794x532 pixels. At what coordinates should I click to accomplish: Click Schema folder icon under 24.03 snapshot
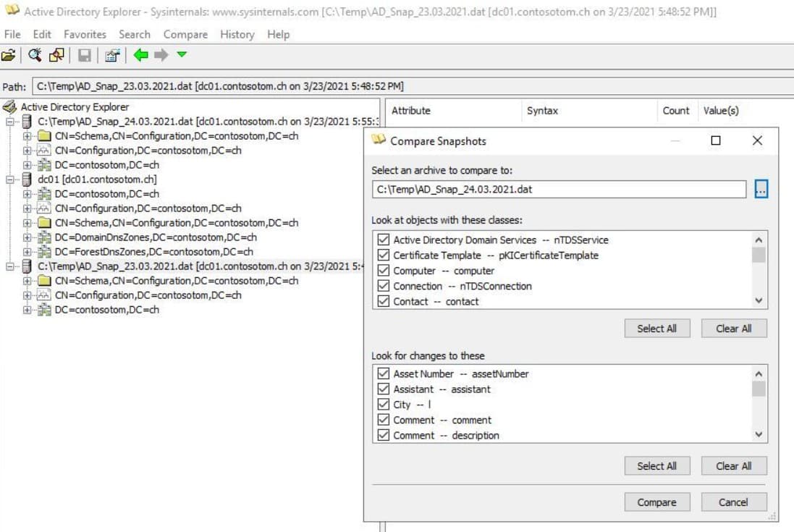[45, 136]
